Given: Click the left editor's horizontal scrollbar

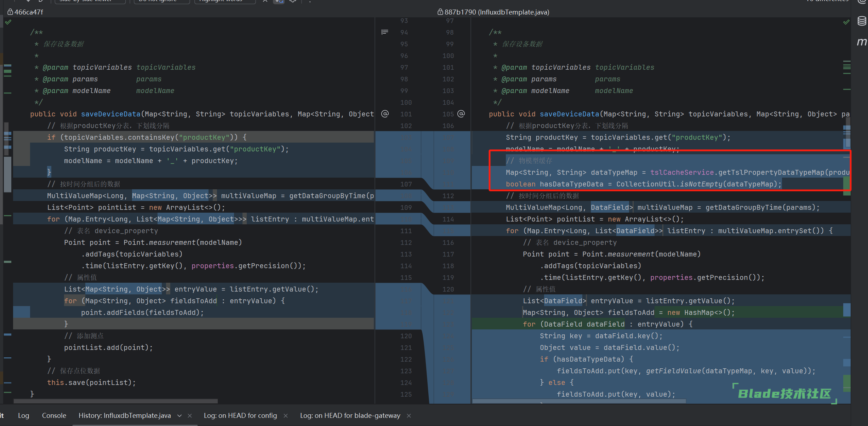Looking at the screenshot, I should 115,401.
